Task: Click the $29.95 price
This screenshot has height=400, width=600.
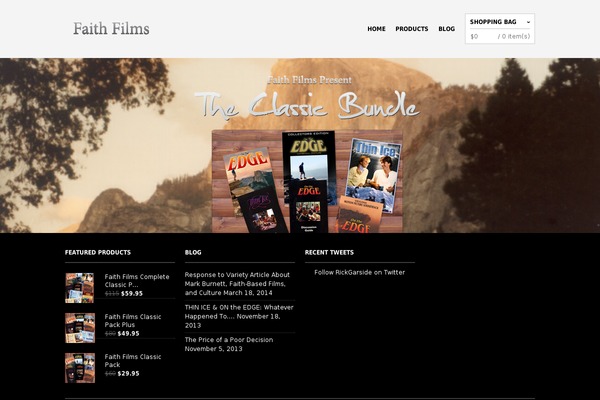Action: (129, 374)
